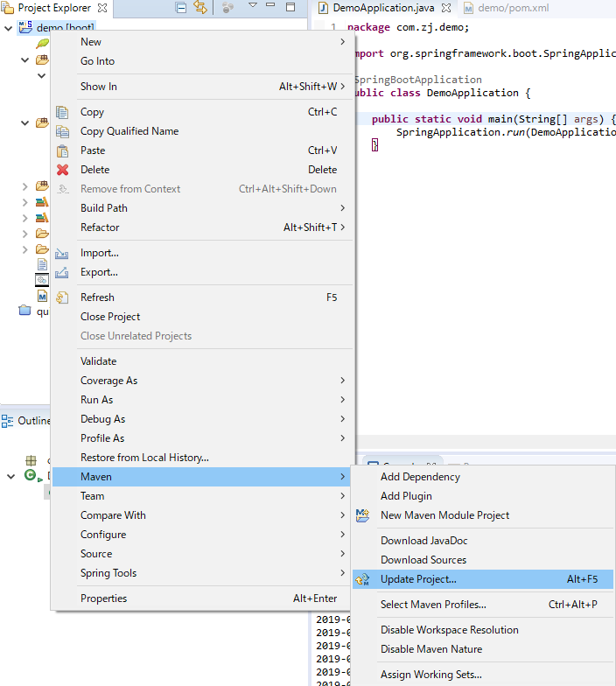
Task: Click the pom.xml file icon in tree
Action: tap(42, 297)
